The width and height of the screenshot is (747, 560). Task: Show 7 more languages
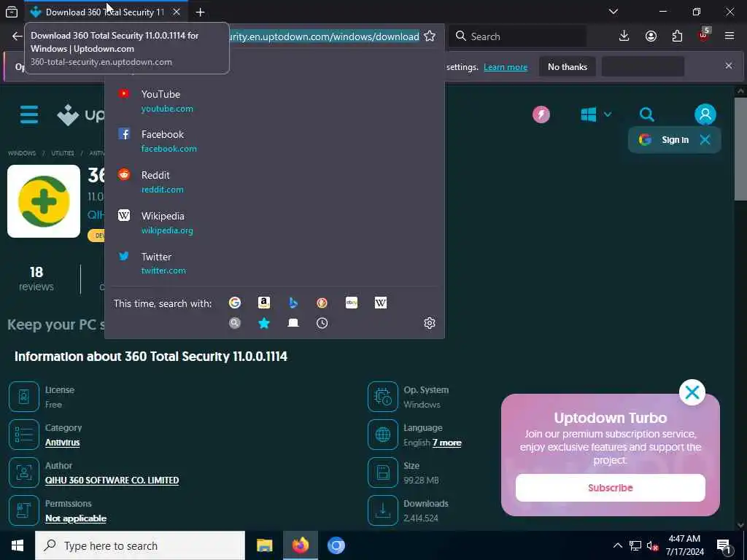pos(447,443)
